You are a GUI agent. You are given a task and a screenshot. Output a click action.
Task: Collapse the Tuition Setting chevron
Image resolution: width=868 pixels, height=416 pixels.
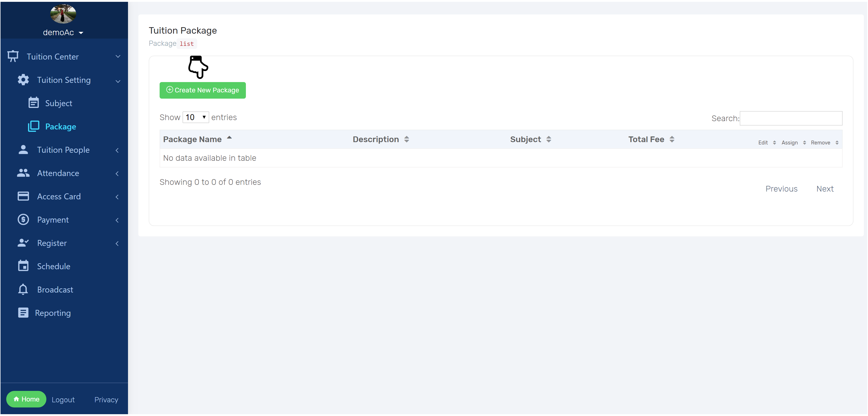tap(118, 81)
